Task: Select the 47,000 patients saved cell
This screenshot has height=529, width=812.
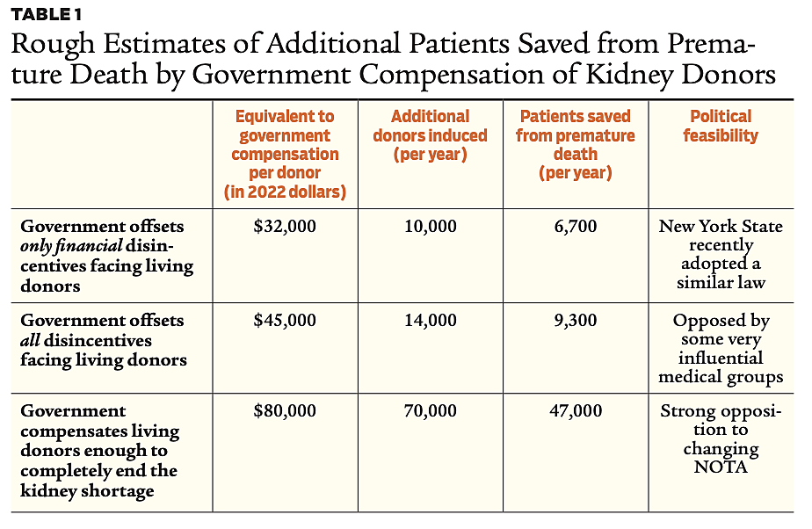Action: pos(575,411)
